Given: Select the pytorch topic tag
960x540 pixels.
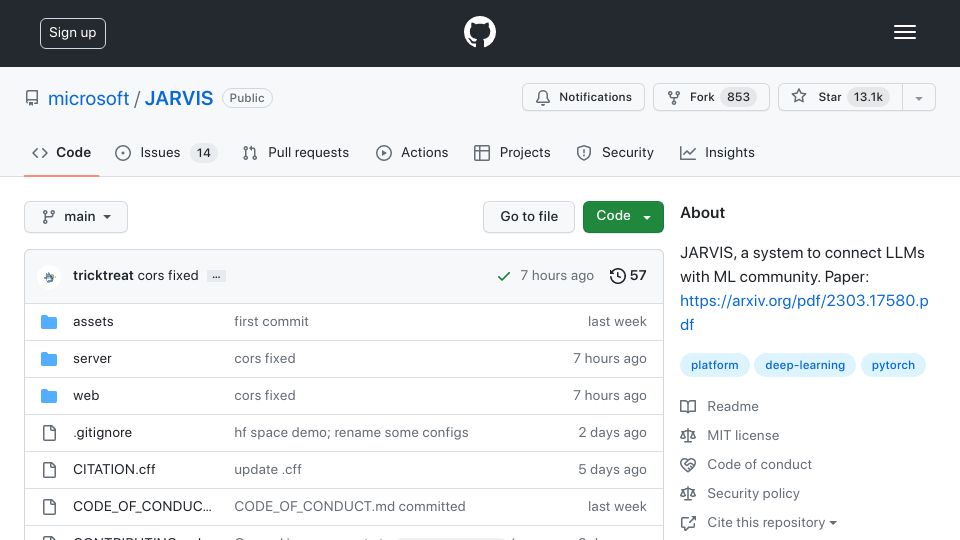Looking at the screenshot, I should pos(893,365).
